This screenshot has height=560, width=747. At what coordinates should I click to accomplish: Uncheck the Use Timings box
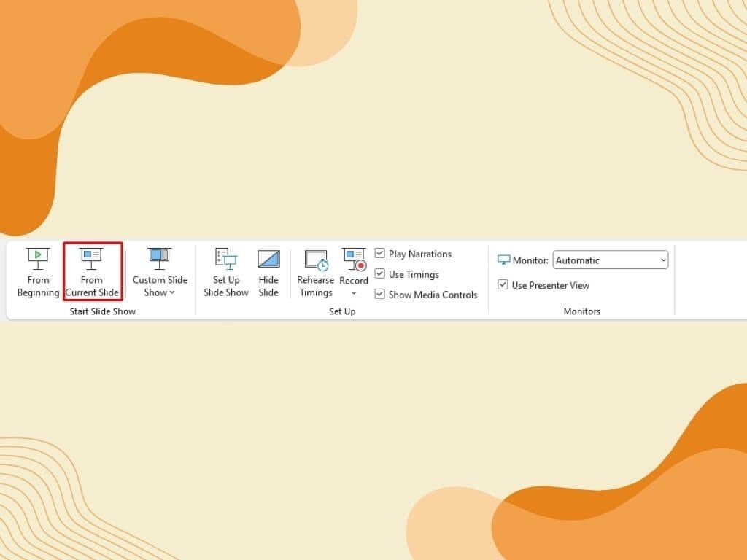(x=380, y=274)
